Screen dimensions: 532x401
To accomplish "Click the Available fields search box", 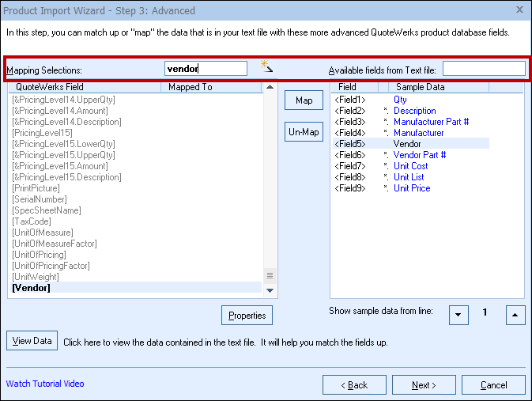I will point(483,69).
